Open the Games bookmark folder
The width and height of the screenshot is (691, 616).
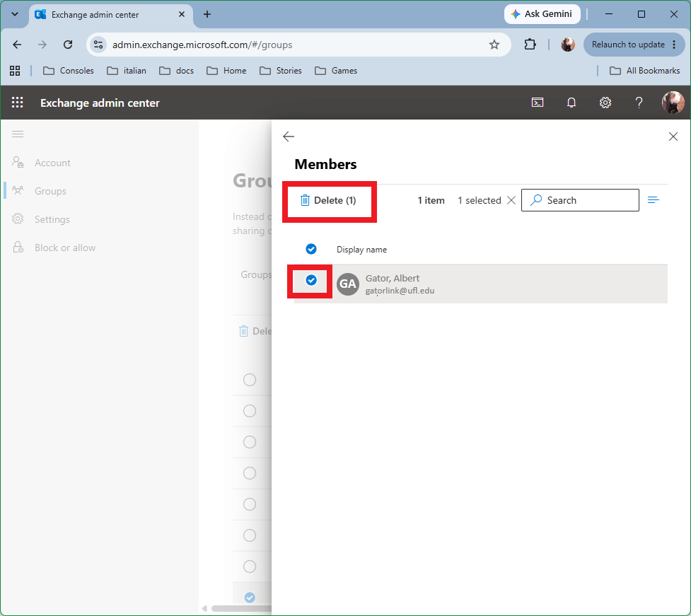[x=336, y=71]
